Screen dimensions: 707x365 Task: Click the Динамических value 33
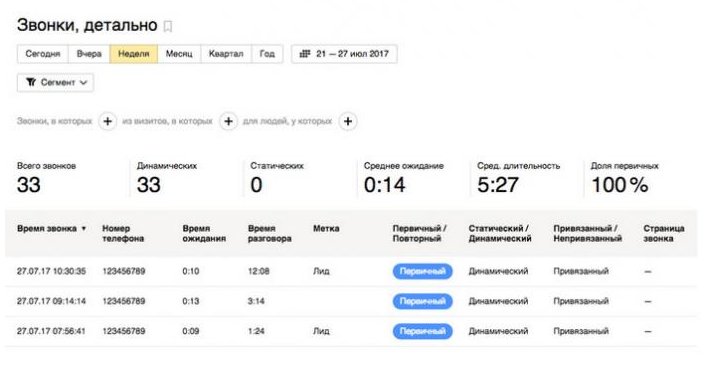click(148, 185)
